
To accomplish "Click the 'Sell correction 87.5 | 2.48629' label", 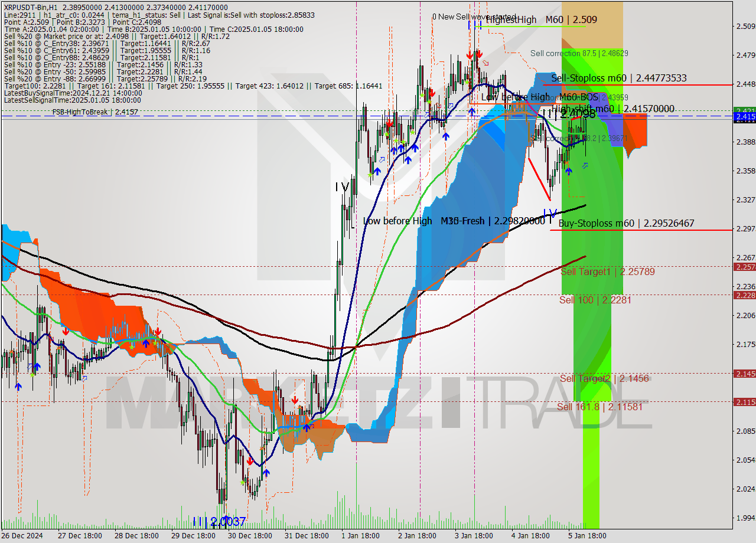I will [x=579, y=53].
